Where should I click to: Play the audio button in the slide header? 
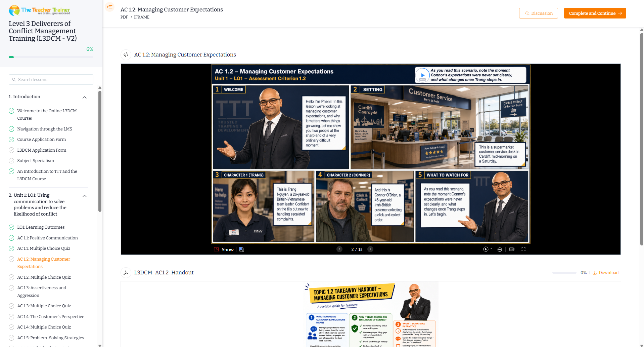tap(423, 75)
